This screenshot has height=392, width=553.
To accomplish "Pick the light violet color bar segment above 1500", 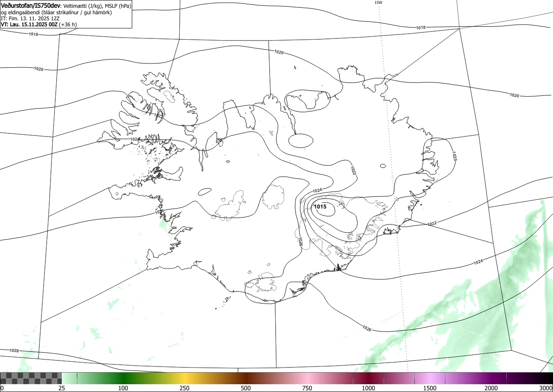I will (x=430, y=378).
